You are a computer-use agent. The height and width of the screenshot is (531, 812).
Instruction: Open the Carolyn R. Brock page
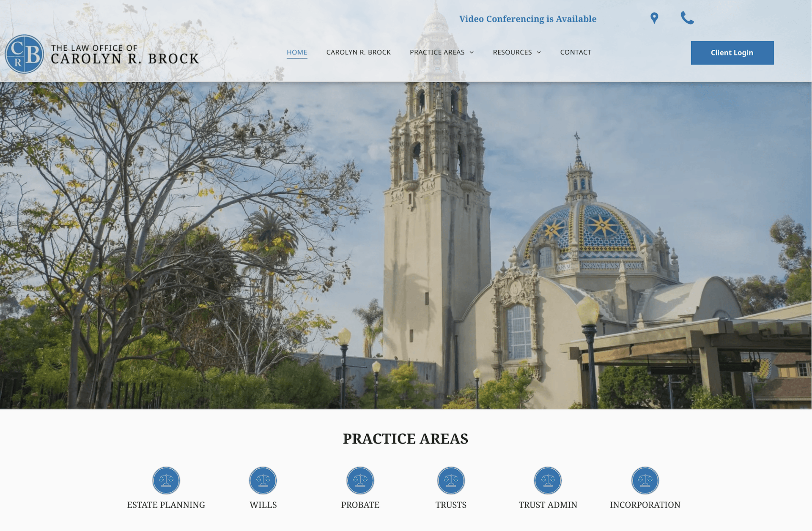pyautogui.click(x=358, y=52)
